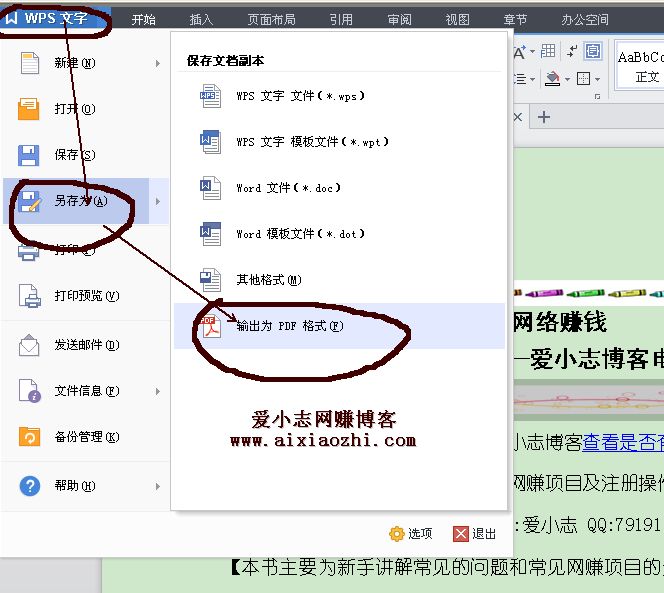Click the 发送邮件 envelope icon

pyautogui.click(x=29, y=345)
